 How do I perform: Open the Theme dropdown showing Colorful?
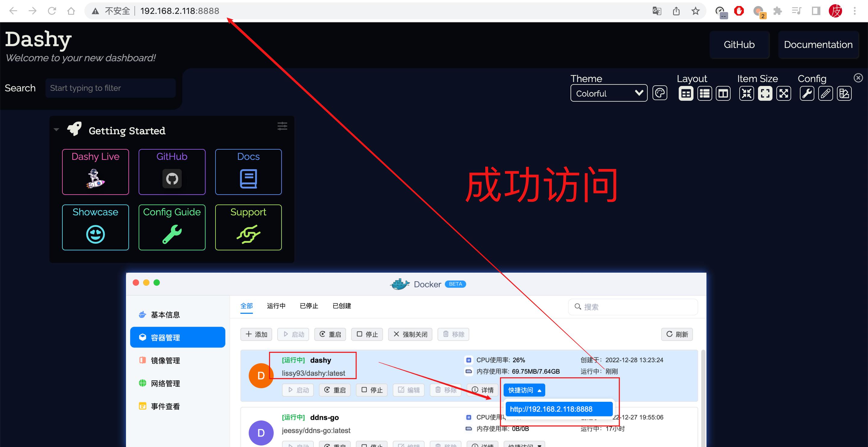(609, 93)
